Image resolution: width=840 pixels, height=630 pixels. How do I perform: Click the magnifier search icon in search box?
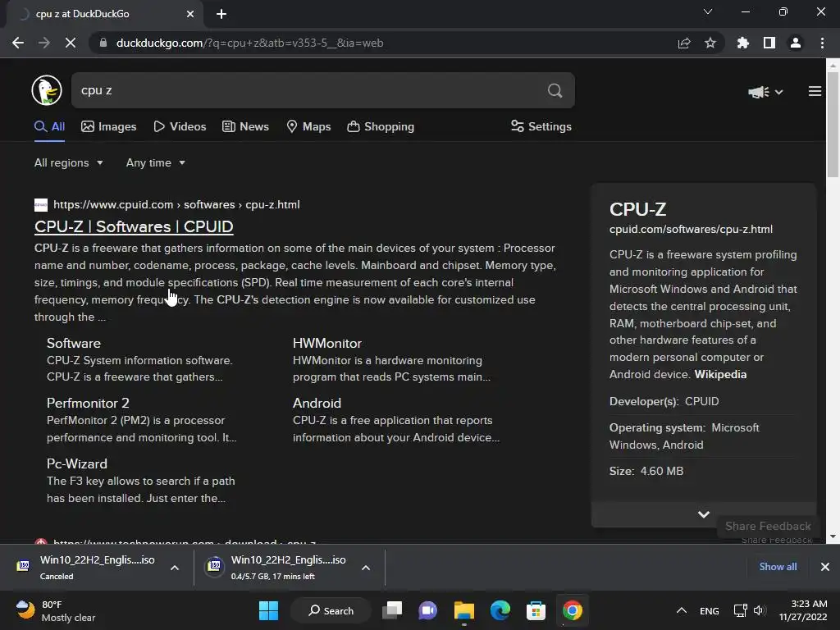click(555, 90)
